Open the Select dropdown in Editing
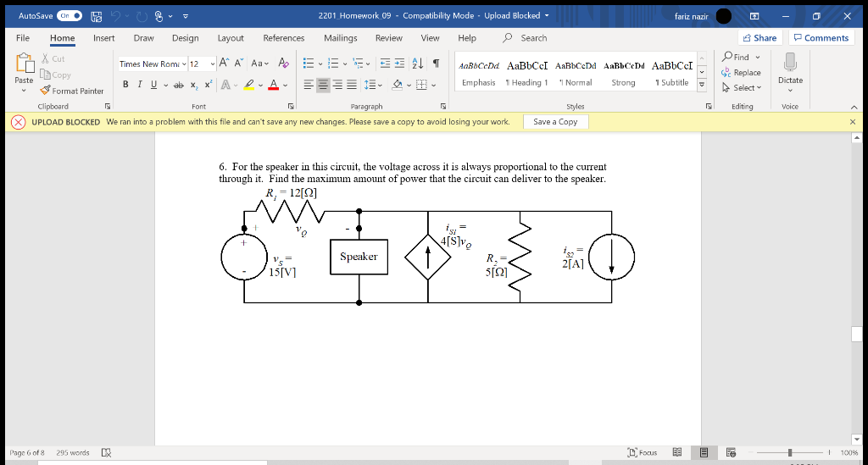 742,88
